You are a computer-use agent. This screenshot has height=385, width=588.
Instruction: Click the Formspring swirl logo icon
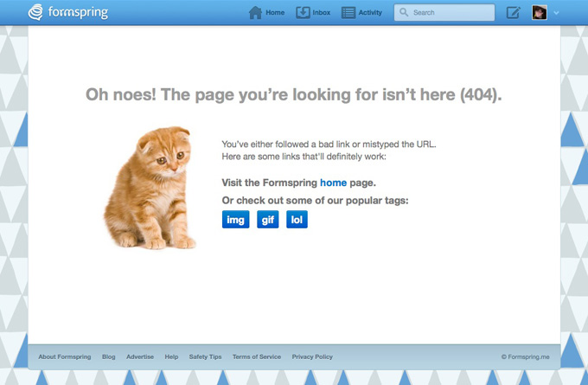35,12
